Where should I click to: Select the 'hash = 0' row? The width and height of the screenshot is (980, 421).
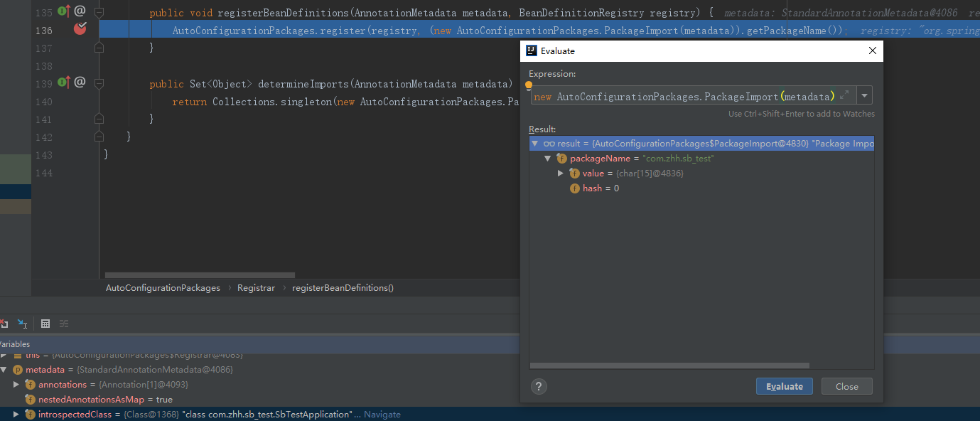pyautogui.click(x=702, y=188)
